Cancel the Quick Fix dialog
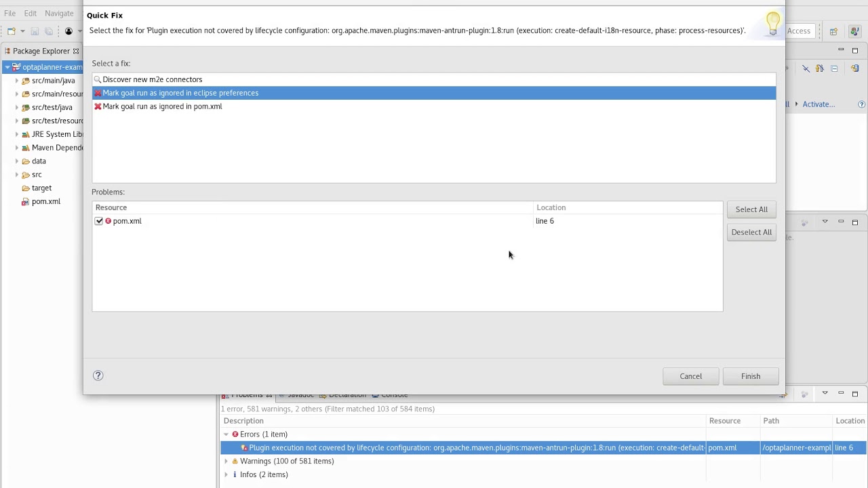This screenshot has width=868, height=488. pyautogui.click(x=690, y=376)
